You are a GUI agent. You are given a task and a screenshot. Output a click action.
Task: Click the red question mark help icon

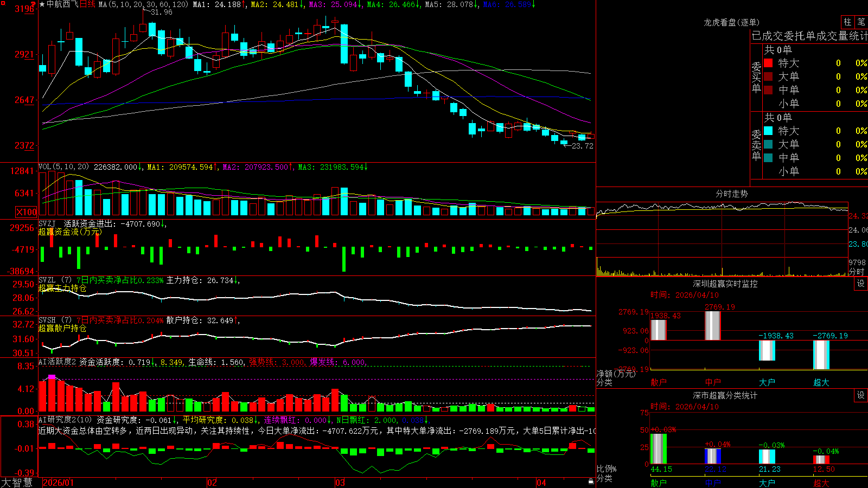[x=33, y=4]
